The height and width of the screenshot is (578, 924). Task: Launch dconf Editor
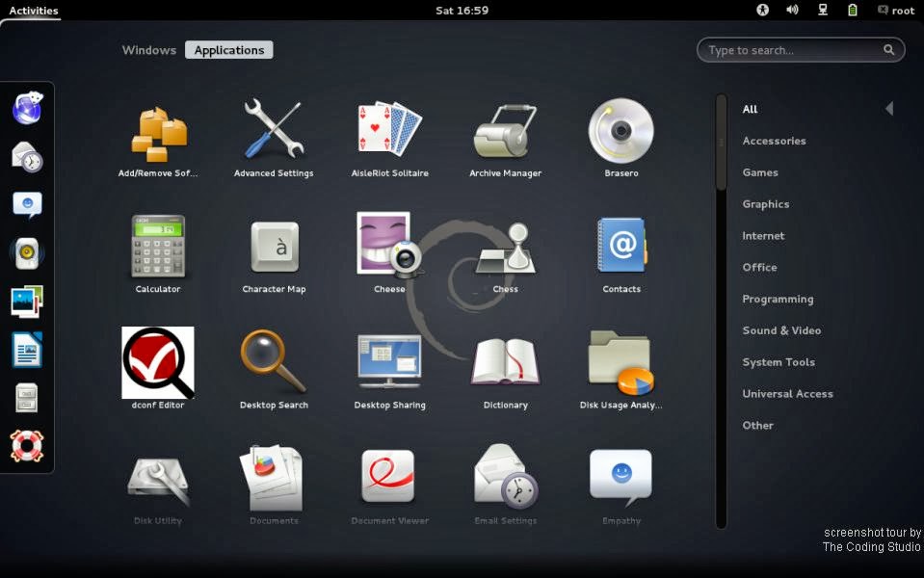158,368
